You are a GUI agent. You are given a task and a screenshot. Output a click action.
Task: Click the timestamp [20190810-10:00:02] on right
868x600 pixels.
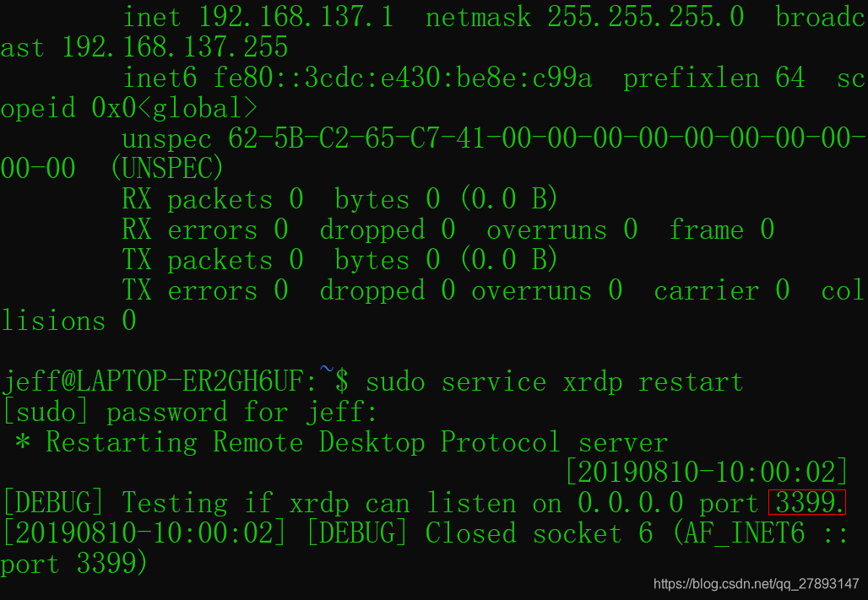pyautogui.click(x=707, y=472)
